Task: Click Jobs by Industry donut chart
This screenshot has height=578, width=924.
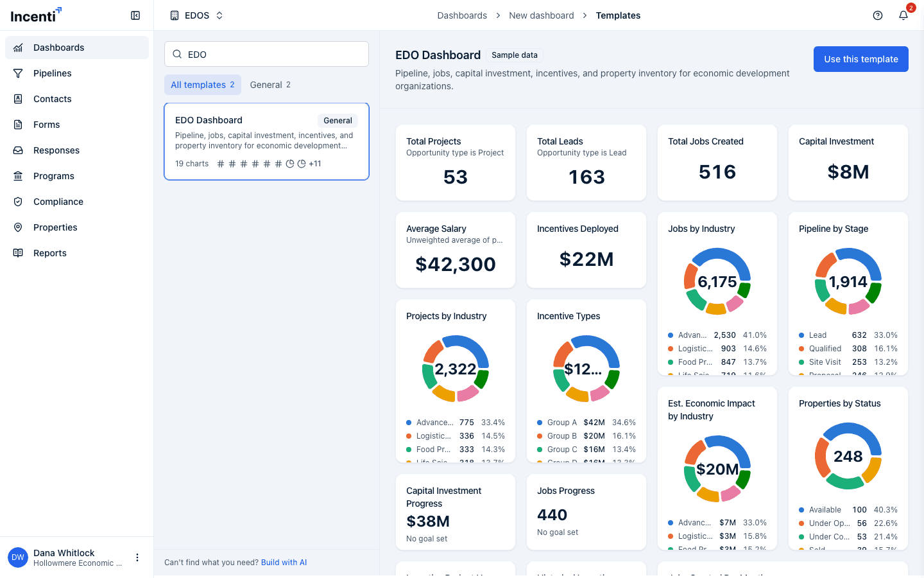Action: click(717, 281)
